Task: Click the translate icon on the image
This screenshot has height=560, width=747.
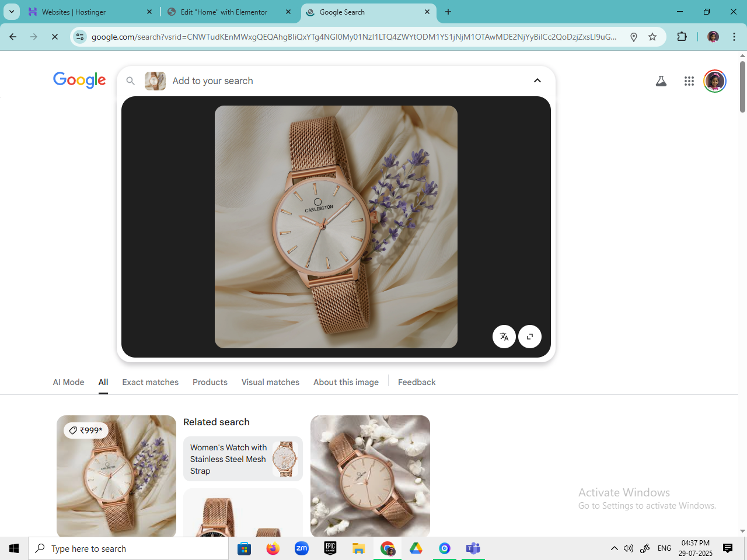Action: (504, 337)
